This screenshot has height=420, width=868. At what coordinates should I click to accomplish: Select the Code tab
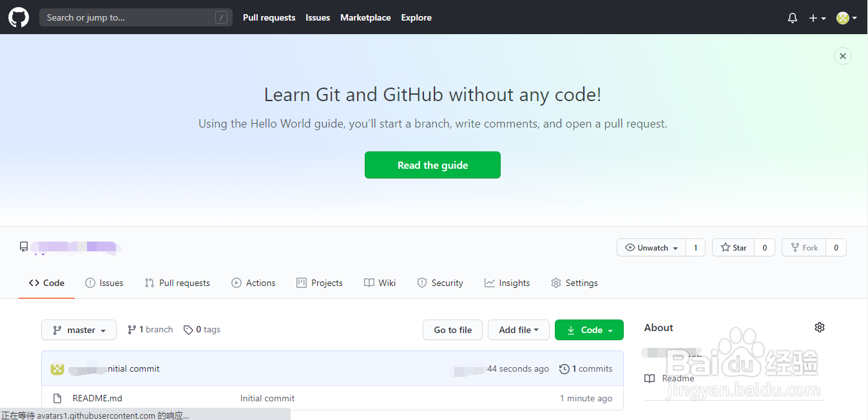click(x=46, y=283)
